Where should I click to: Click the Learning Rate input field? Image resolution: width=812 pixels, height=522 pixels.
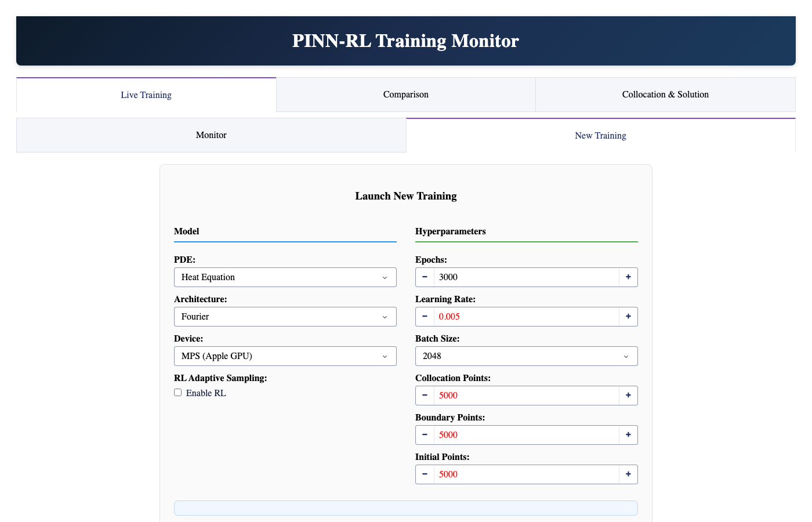click(527, 317)
